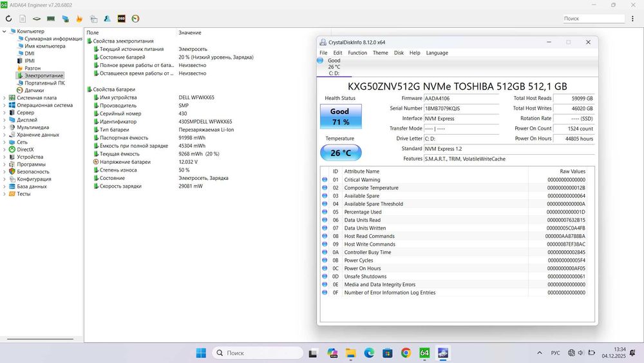Viewport: 644px width, 363px height.
Task: Open CrystalDiskInfo Language menu
Action: [437, 53]
